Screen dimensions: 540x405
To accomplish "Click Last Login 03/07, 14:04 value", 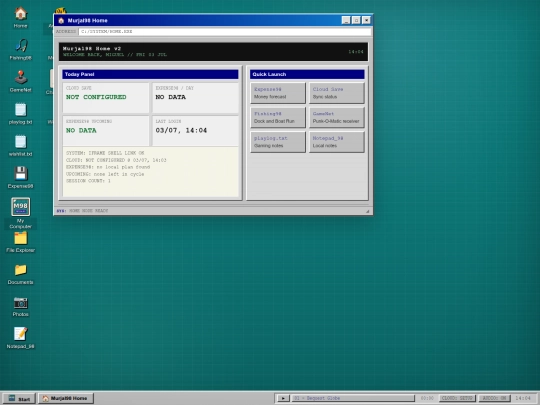I will [x=181, y=131].
